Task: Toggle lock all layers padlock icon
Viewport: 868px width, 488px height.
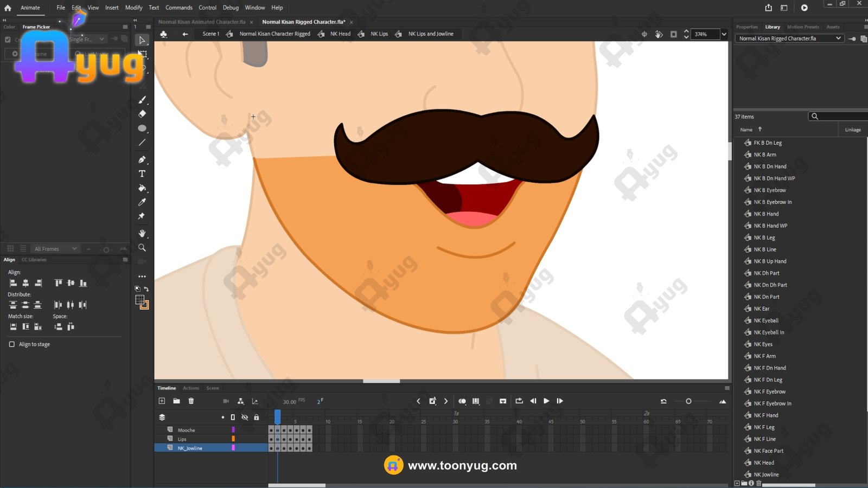Action: point(257,418)
